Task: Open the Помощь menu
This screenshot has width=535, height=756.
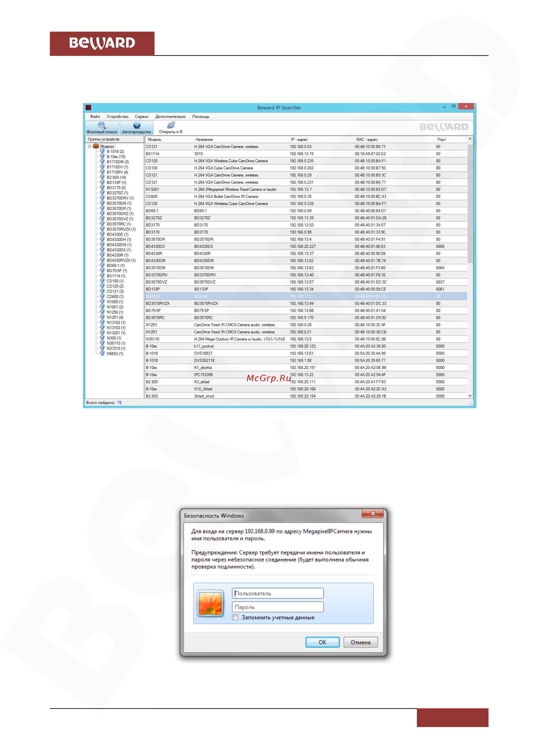Action: pyautogui.click(x=201, y=116)
